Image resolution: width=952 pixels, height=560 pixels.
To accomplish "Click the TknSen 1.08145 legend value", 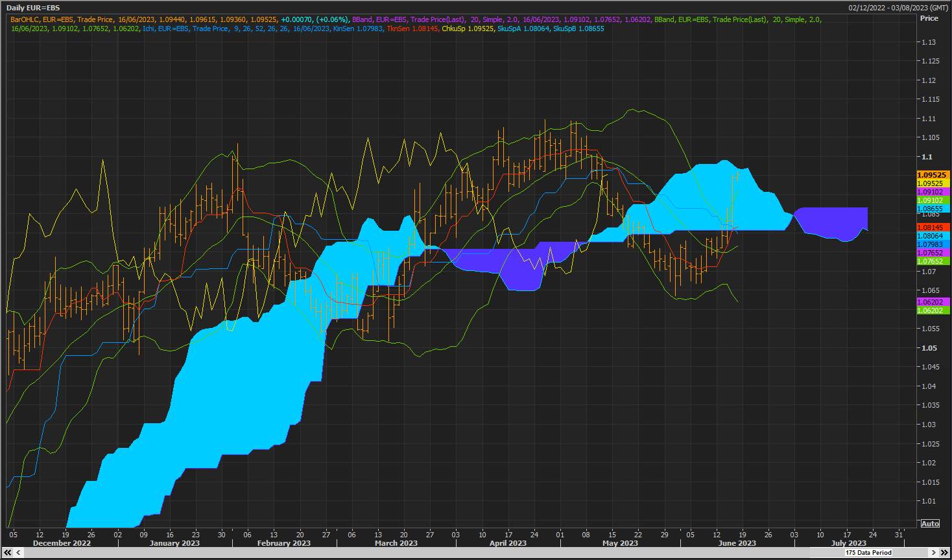I will tap(412, 29).
